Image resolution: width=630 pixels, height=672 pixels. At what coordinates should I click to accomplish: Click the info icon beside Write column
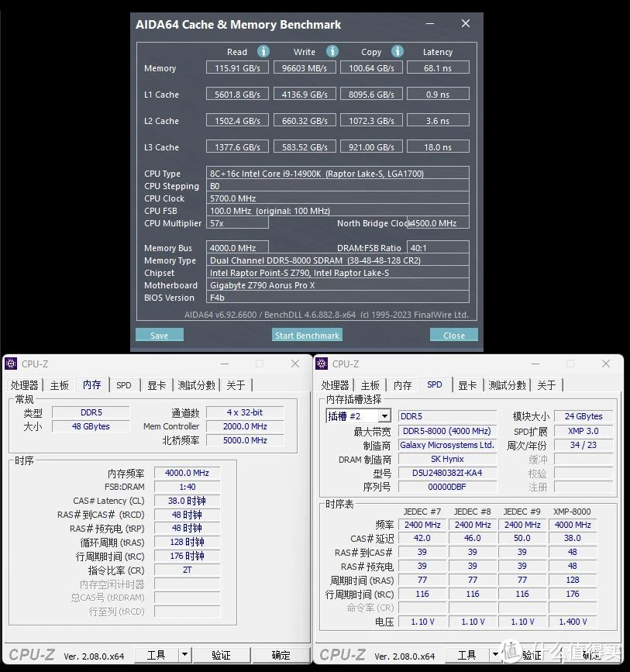(x=332, y=51)
